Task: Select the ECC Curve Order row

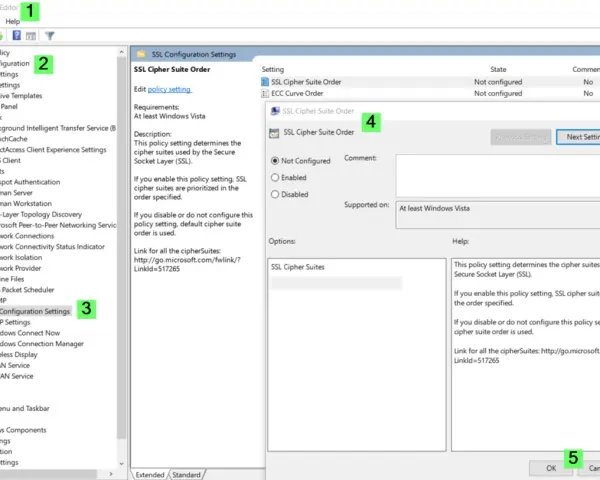Action: (430, 93)
